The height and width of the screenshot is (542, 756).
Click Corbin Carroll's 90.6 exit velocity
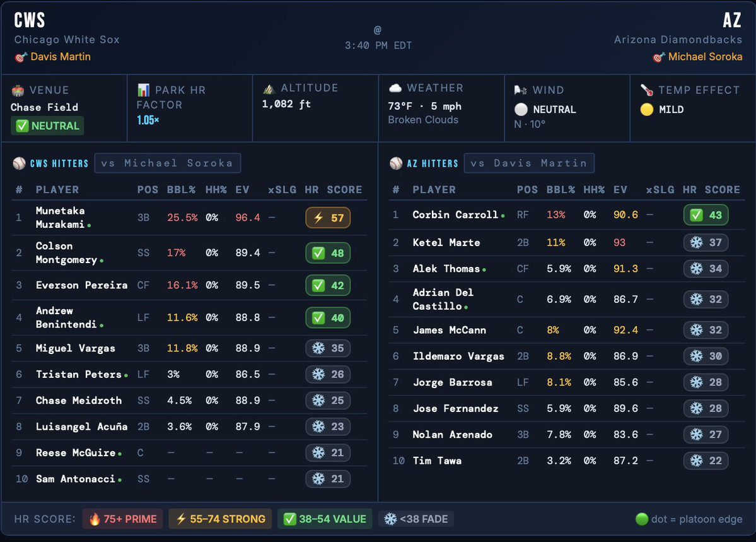[626, 215]
